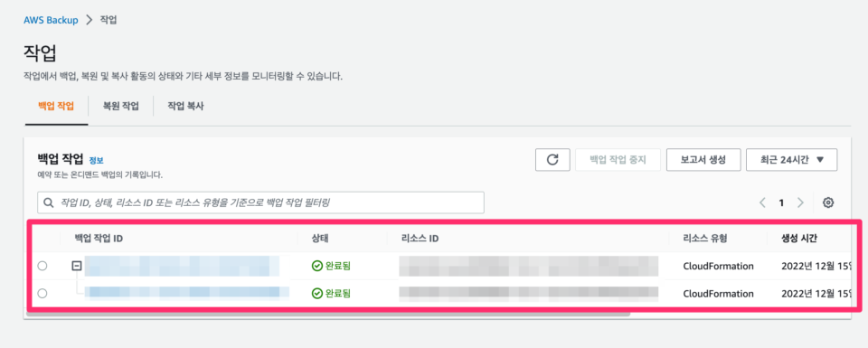Go to previous page arrow
Screen dimensions: 868x348
762,202
